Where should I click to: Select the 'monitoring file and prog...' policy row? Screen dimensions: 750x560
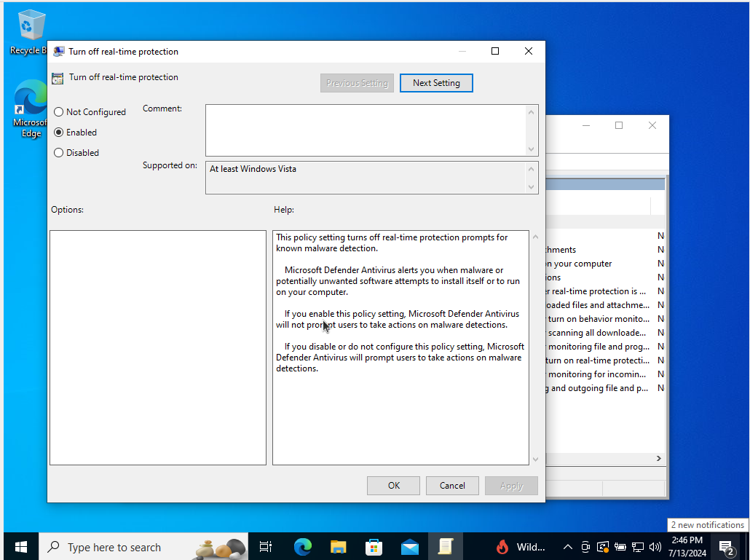(605, 347)
